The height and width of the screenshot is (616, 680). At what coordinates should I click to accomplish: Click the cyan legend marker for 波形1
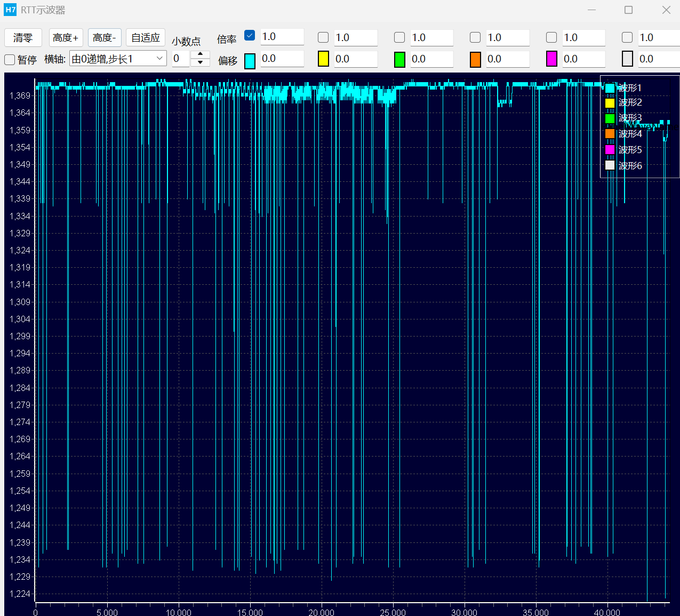coord(610,88)
